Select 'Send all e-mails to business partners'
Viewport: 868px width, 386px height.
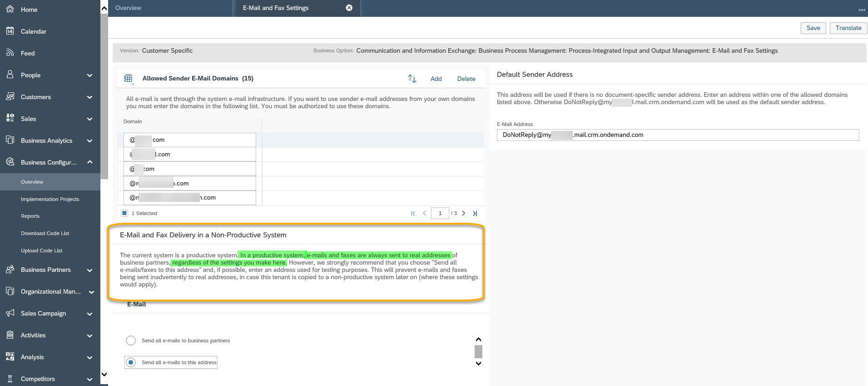click(131, 341)
